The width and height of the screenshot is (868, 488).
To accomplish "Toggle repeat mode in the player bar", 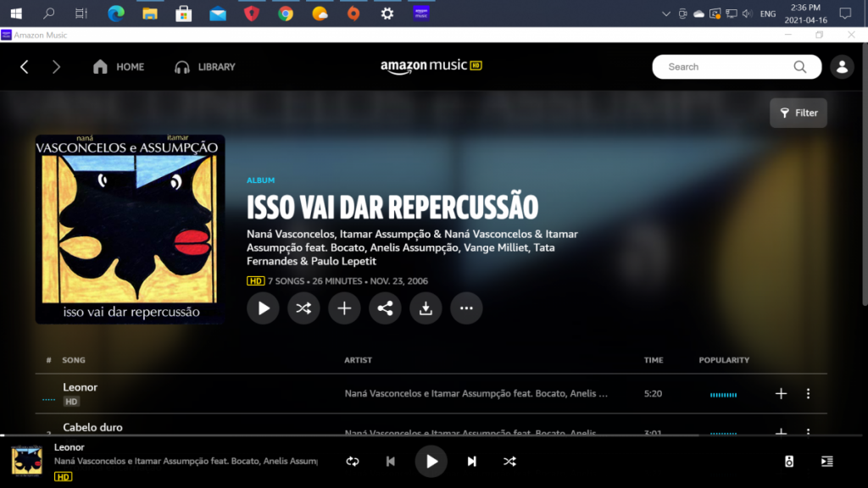I will 353,461.
